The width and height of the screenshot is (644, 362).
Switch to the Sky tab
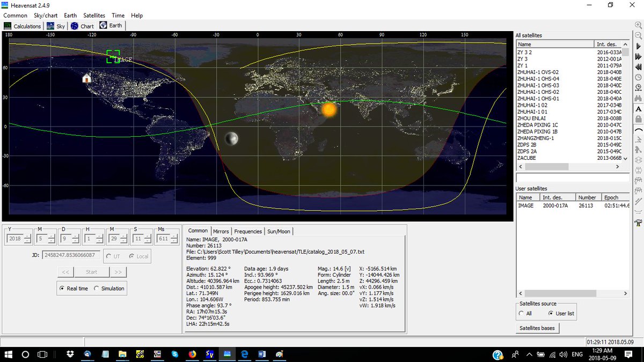(56, 26)
